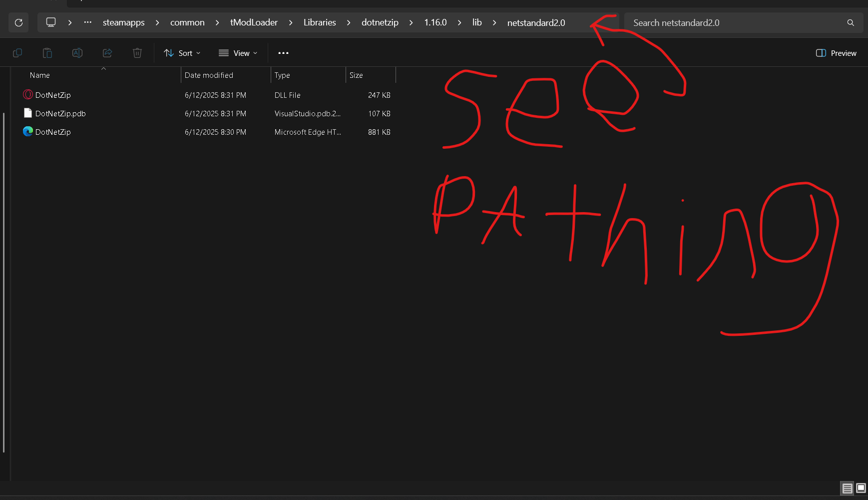
Task: Click the search magnifier icon
Action: (851, 22)
